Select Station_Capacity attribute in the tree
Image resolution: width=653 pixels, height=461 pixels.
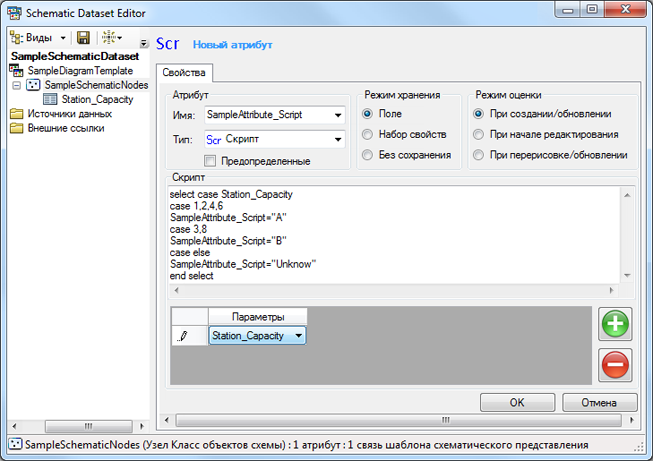[97, 99]
